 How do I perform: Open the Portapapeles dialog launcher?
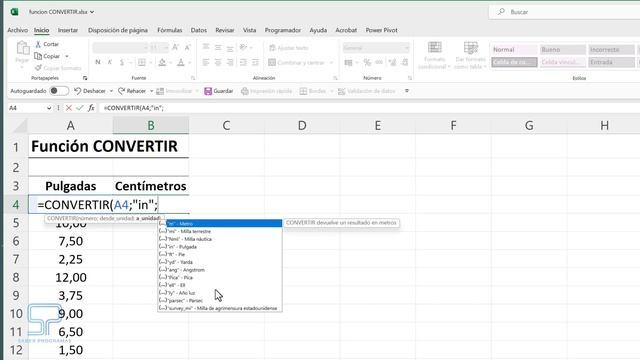(x=85, y=78)
